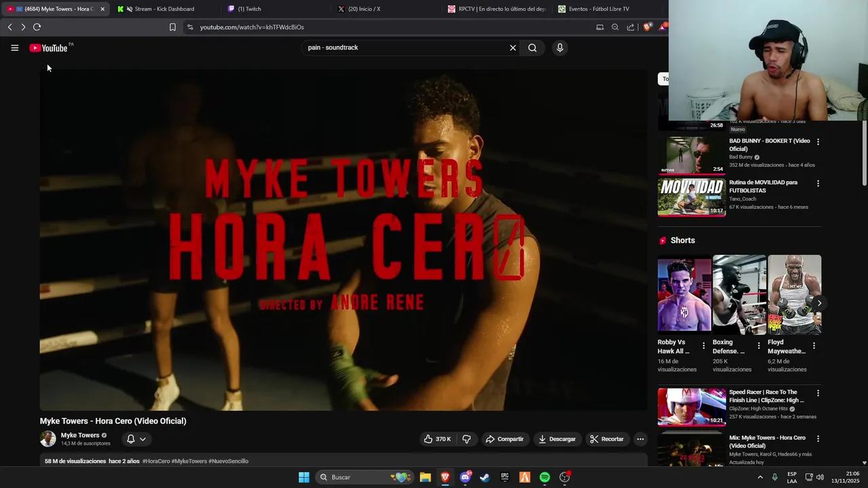Viewport: 868px width, 488px height.
Task: Clear the search box with the X
Action: click(x=513, y=47)
